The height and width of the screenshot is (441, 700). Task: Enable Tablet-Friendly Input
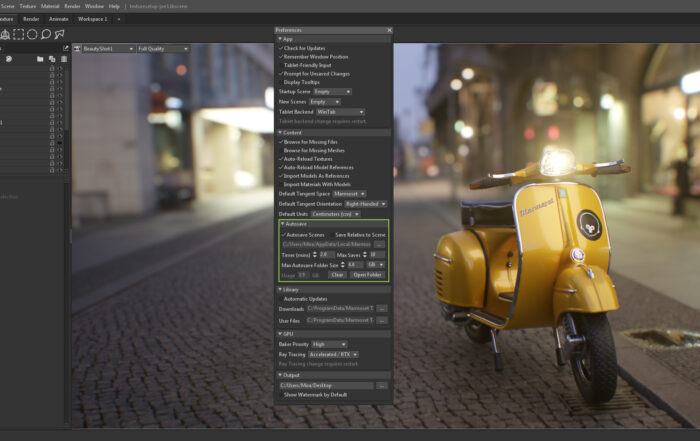pyautogui.click(x=281, y=65)
